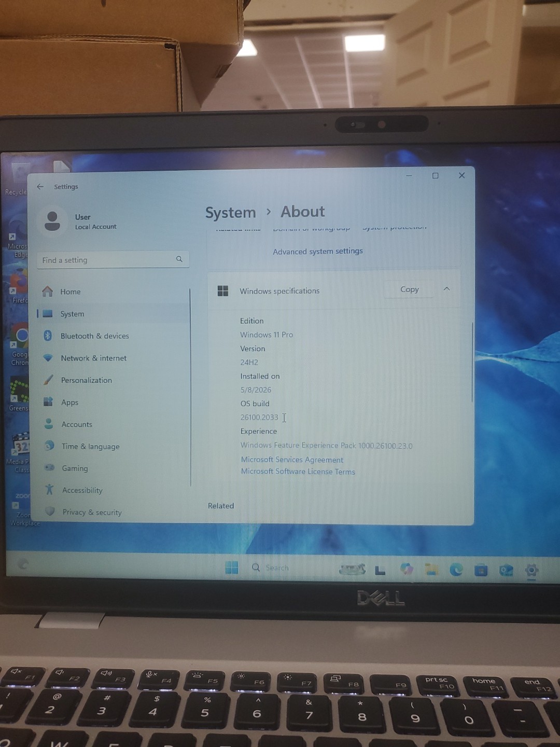Open the Windows Start button
Viewport: 560px width, 747px height.
tap(232, 568)
